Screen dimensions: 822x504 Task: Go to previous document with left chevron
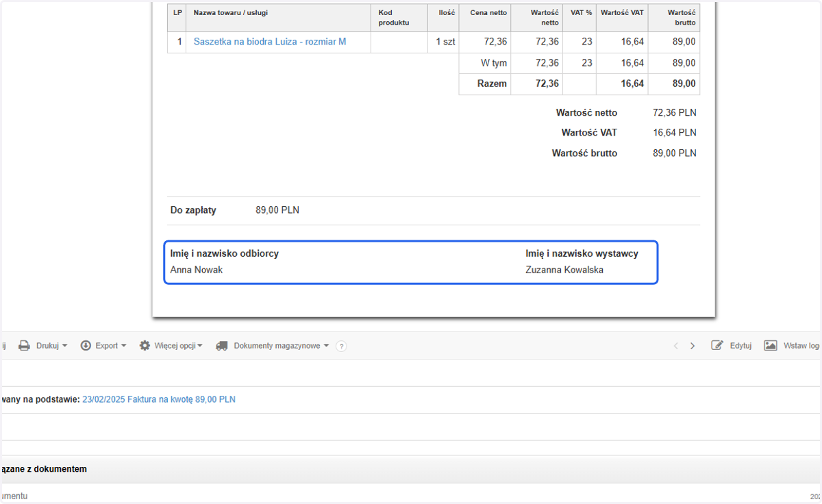click(676, 346)
